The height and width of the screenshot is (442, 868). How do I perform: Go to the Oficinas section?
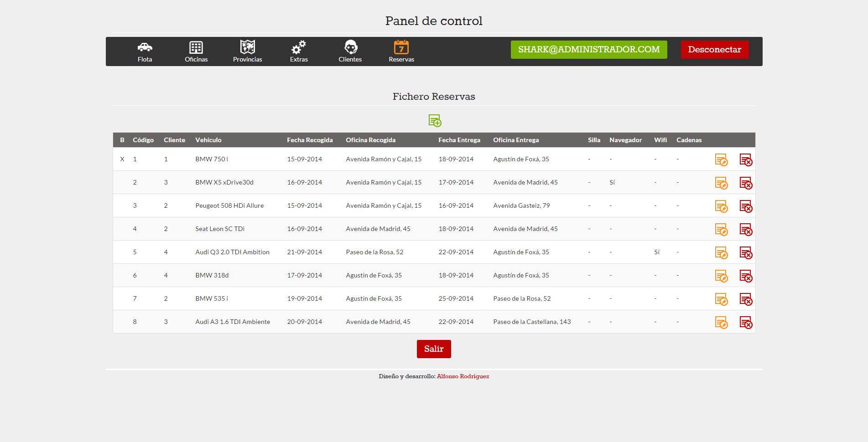pyautogui.click(x=196, y=51)
